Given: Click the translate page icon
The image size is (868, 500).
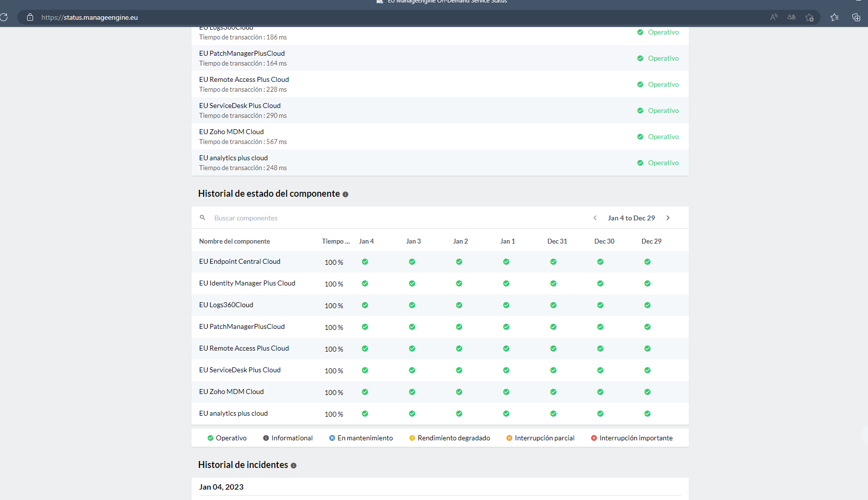Looking at the screenshot, I should 792,17.
